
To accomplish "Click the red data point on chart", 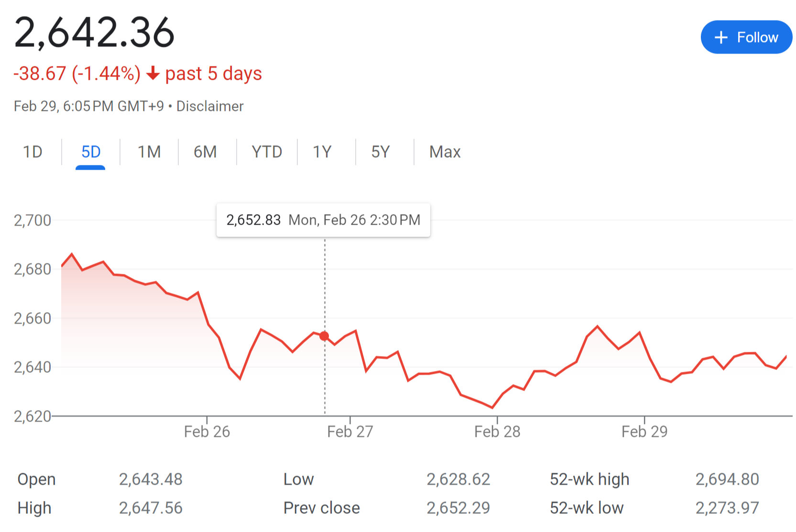I will (324, 336).
